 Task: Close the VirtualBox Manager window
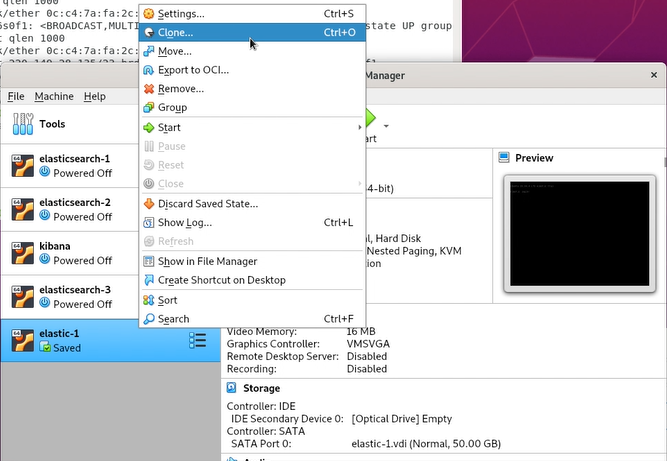tap(654, 75)
